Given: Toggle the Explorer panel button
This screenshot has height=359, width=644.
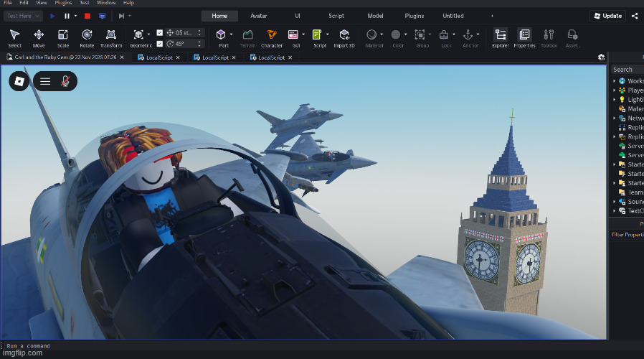Looking at the screenshot, I should (501, 37).
